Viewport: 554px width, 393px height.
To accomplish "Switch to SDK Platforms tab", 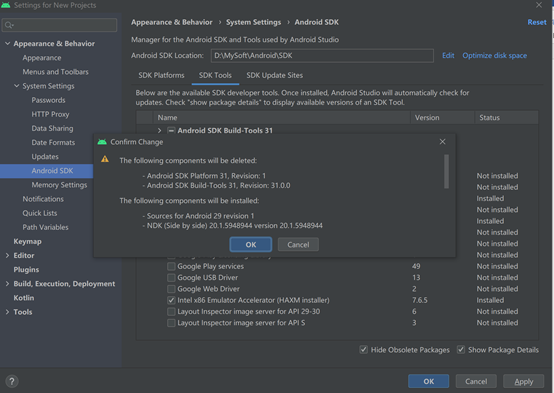I will [x=161, y=75].
